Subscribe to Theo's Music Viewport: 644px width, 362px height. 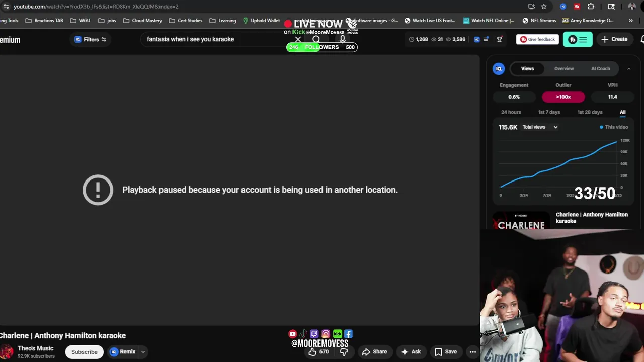click(x=84, y=352)
